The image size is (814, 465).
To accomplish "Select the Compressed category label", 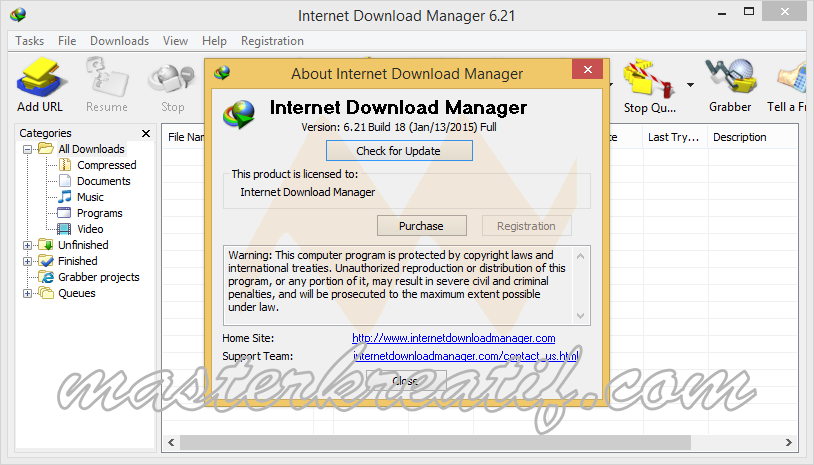I will click(x=106, y=165).
